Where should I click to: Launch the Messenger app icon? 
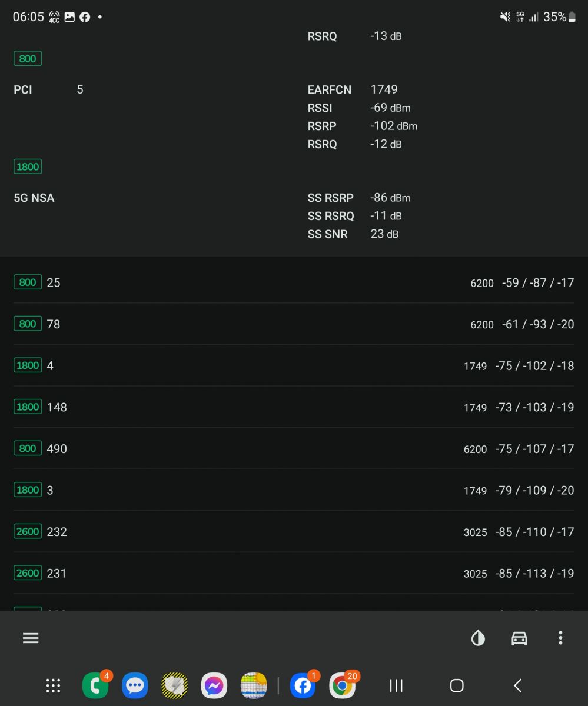pos(214,685)
